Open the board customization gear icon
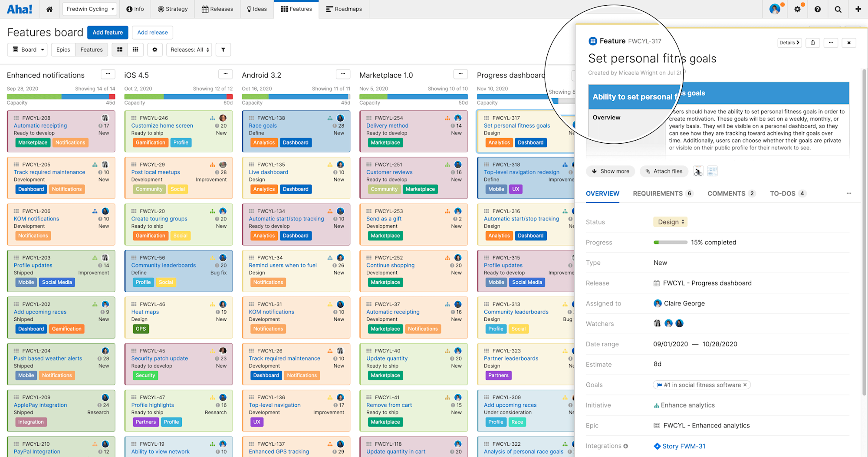 pyautogui.click(x=155, y=49)
